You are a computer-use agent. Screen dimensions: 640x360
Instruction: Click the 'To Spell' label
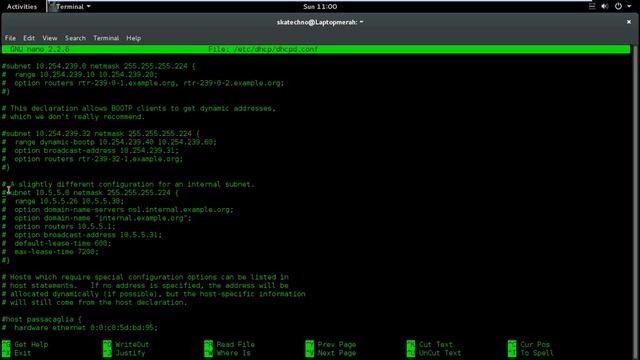(537, 353)
